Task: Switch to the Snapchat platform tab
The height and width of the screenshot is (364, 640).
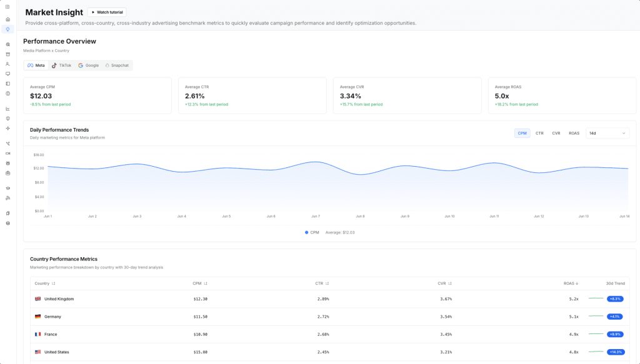Action: [x=117, y=65]
